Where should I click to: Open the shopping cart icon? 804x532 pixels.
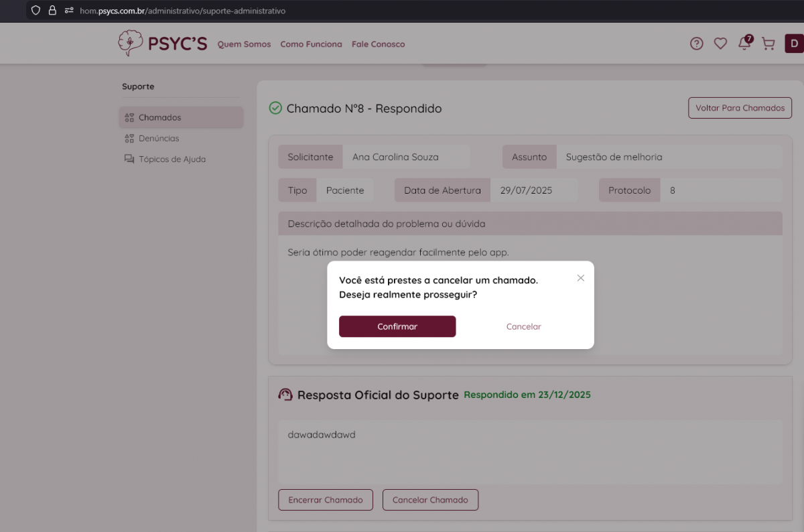pyautogui.click(x=768, y=44)
